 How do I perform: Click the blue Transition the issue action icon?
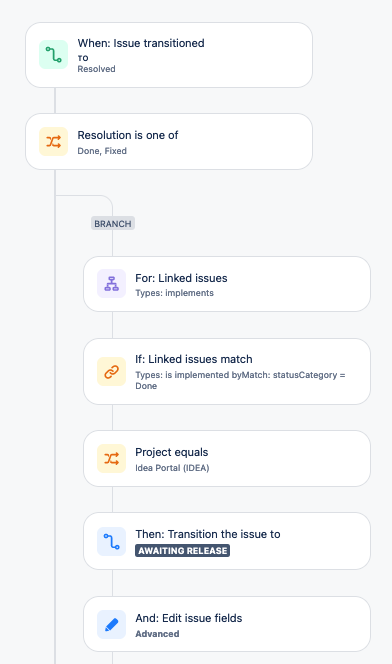pos(111,541)
